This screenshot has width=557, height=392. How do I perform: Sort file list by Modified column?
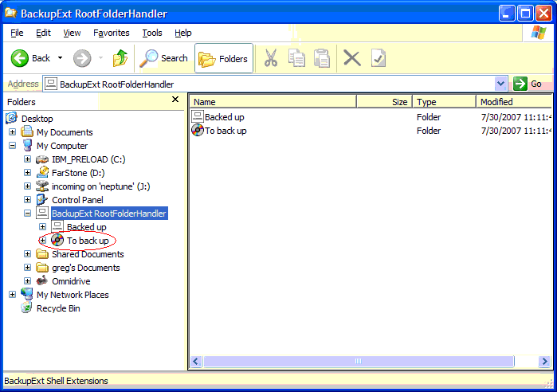click(515, 102)
